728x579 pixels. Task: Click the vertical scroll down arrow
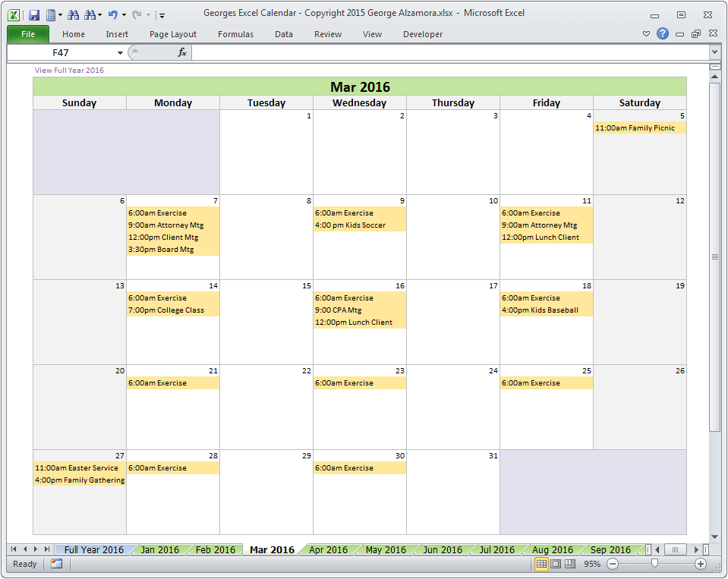point(714,537)
